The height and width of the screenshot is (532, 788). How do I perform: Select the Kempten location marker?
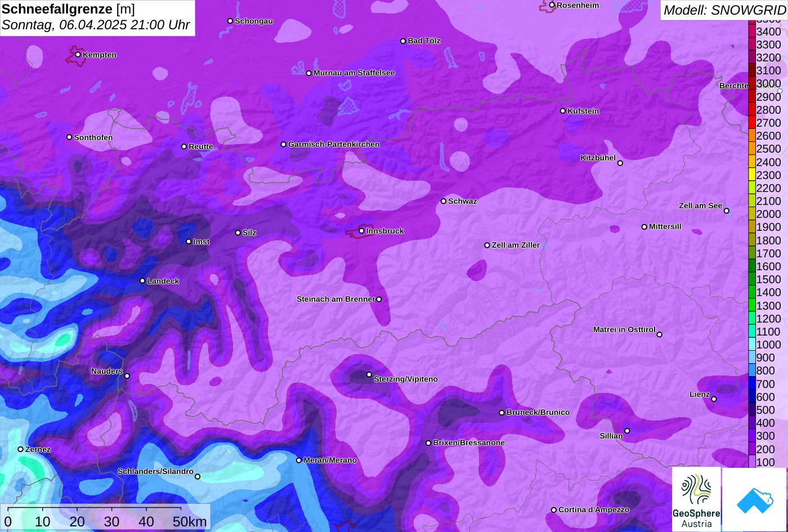[x=78, y=55]
